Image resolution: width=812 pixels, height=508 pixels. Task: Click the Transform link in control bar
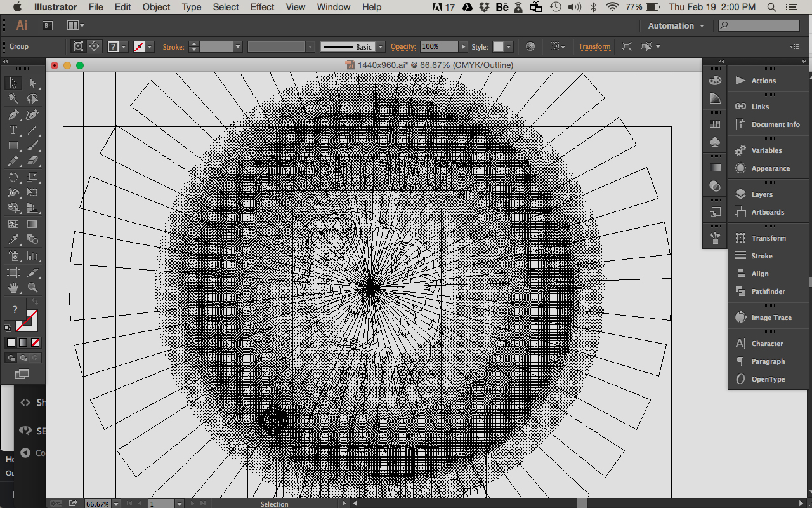click(x=594, y=46)
